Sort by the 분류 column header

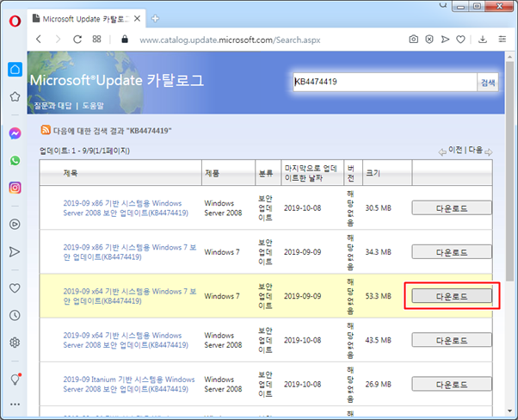click(266, 173)
